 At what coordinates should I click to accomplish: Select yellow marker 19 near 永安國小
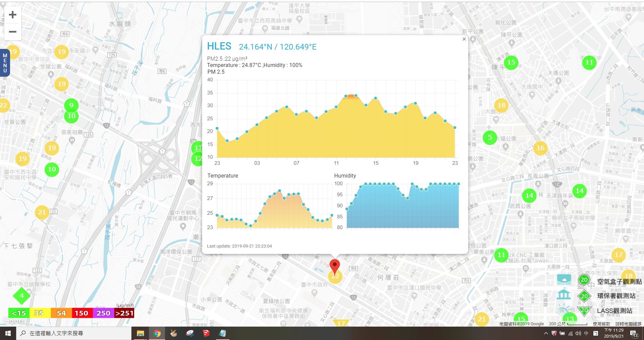click(x=61, y=52)
